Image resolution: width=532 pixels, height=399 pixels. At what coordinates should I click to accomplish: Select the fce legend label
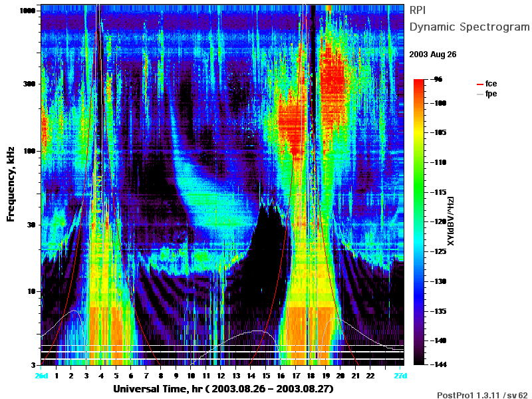(491, 84)
